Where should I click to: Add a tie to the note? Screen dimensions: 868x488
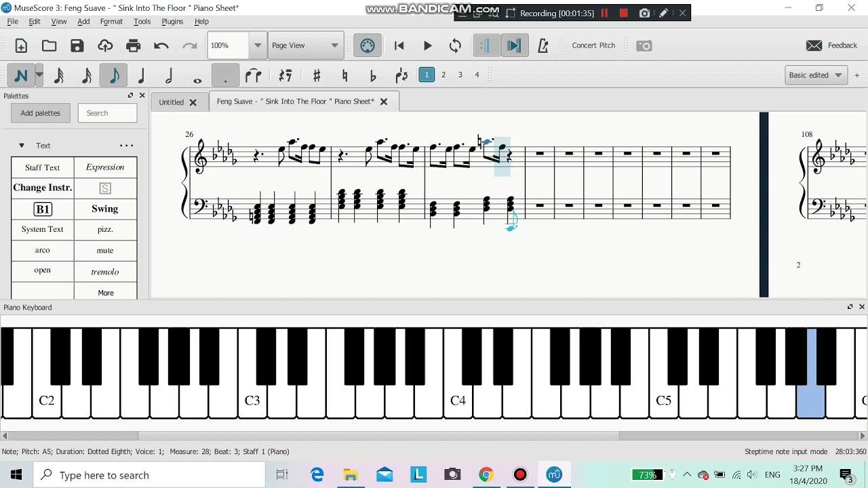coord(253,75)
